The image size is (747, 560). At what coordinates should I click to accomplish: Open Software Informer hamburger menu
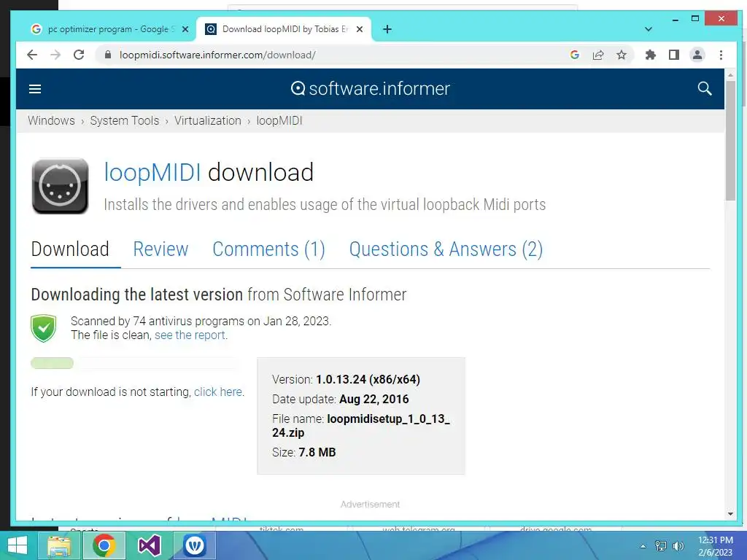tap(35, 88)
